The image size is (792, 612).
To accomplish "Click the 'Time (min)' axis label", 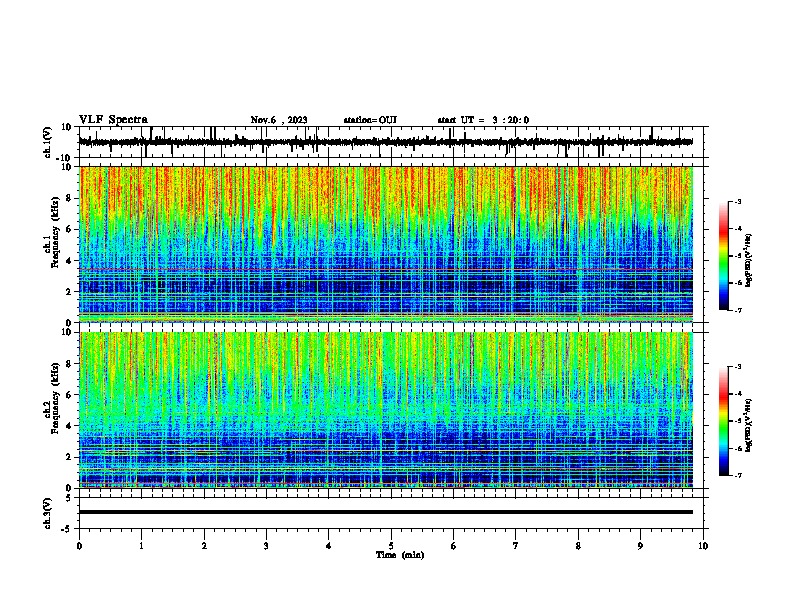I will tap(400, 555).
